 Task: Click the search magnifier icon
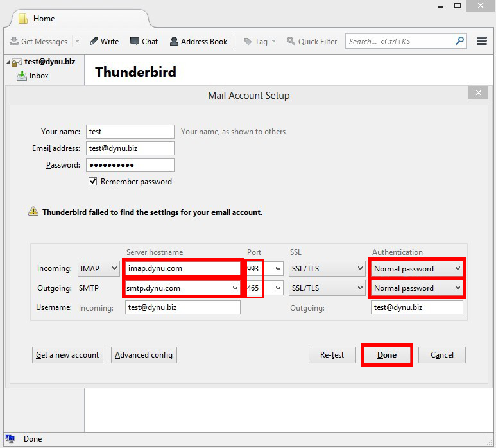pos(459,41)
